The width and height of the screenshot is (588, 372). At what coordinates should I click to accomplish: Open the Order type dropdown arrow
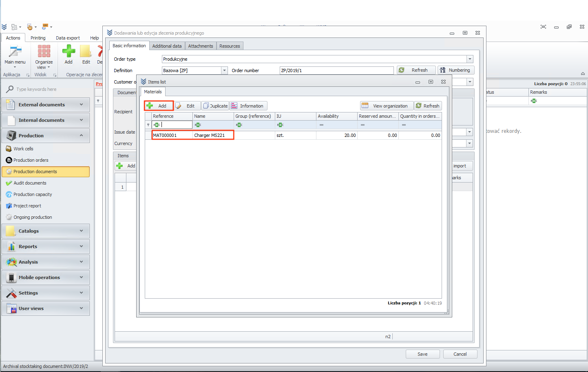click(x=470, y=59)
